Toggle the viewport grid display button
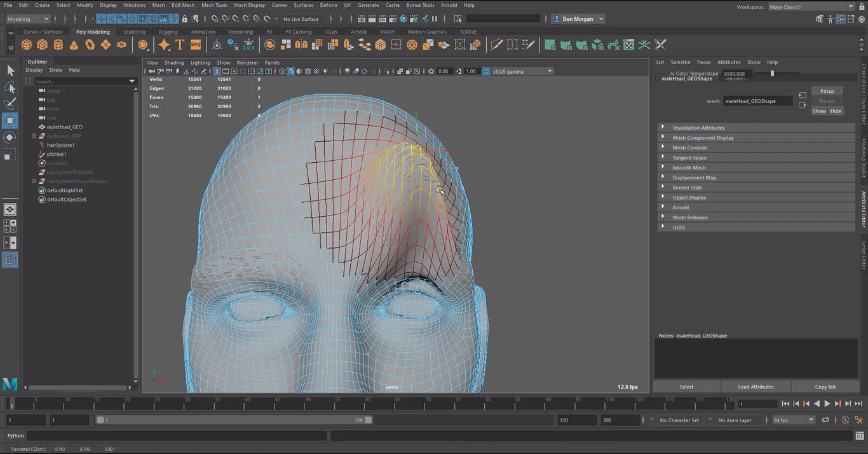Viewport: 868px width, 454px height. click(x=217, y=71)
